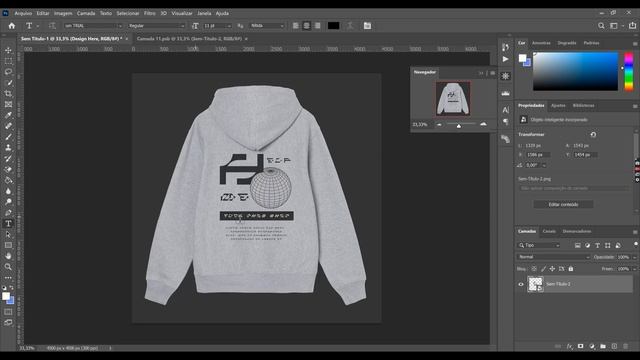Open the Actions play icon panel
Image resolution: width=640 pixels, height=360 pixels.
pyautogui.click(x=506, y=59)
